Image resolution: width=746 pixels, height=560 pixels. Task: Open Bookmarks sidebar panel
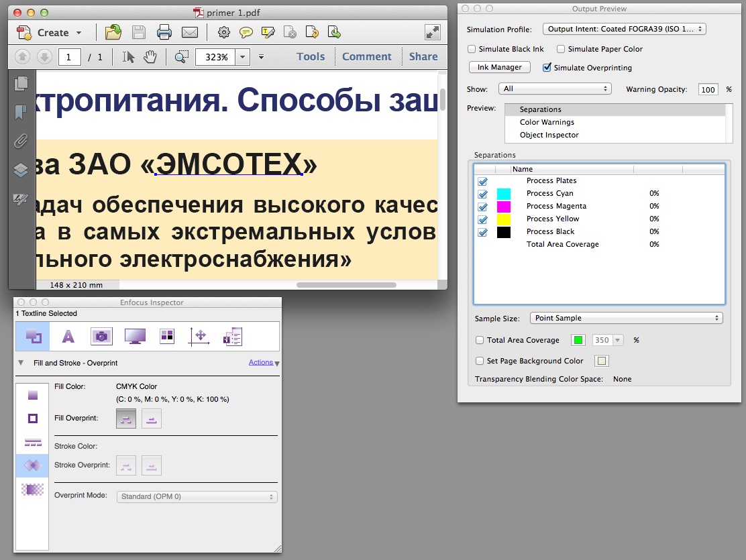[x=21, y=112]
